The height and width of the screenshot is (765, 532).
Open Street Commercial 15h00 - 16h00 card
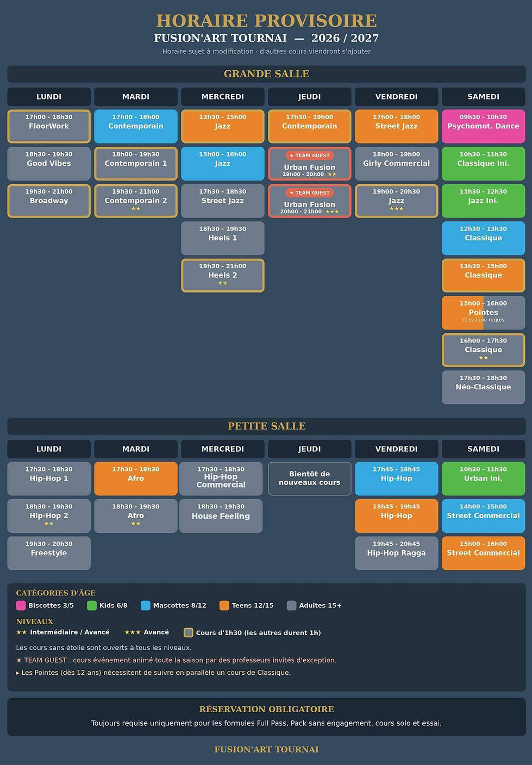click(484, 553)
